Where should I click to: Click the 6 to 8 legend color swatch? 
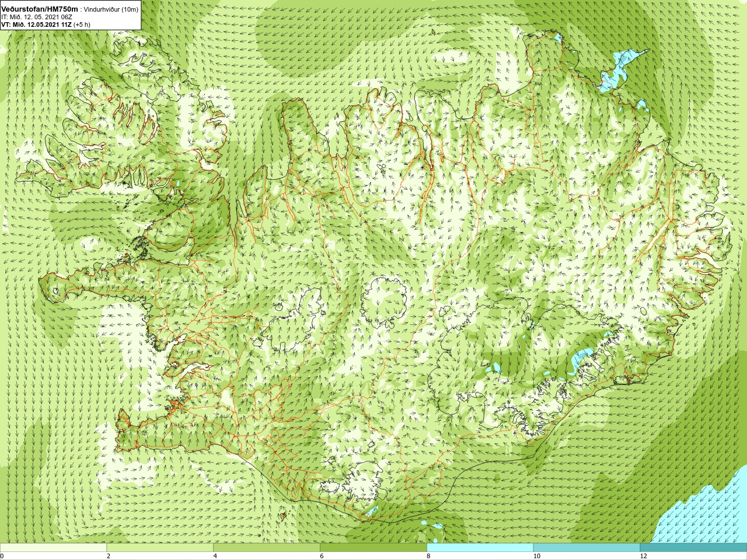pyautogui.click(x=373, y=548)
